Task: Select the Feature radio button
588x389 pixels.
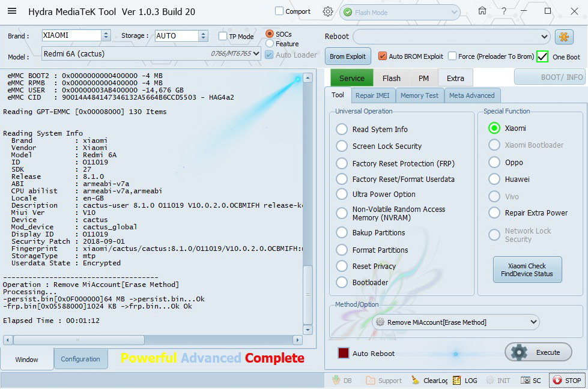Action: coord(269,43)
